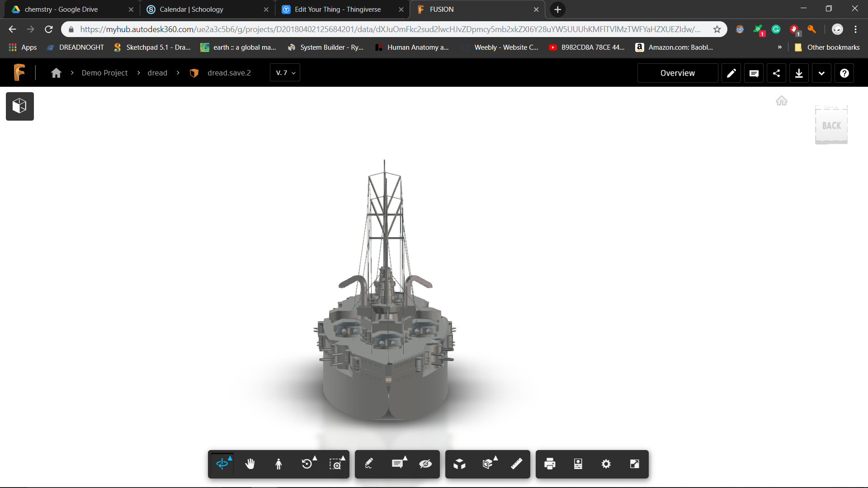Reload the current page
The image size is (868, 488).
pos(49,29)
